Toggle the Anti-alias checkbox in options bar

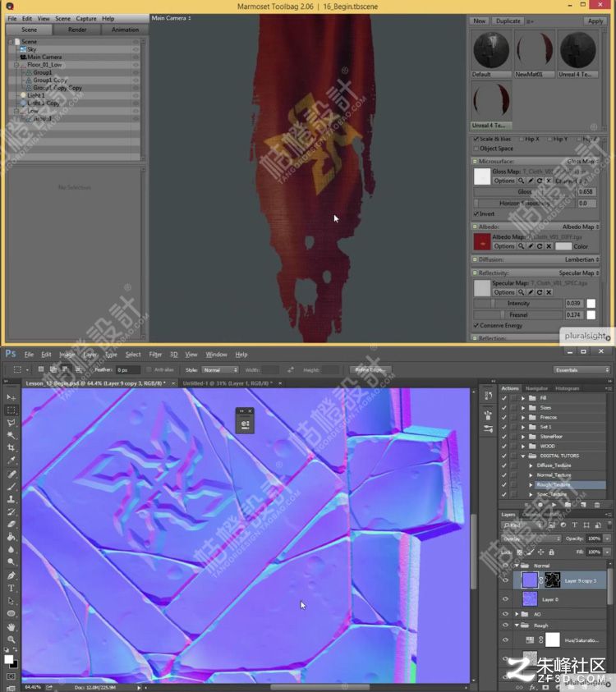click(x=149, y=370)
